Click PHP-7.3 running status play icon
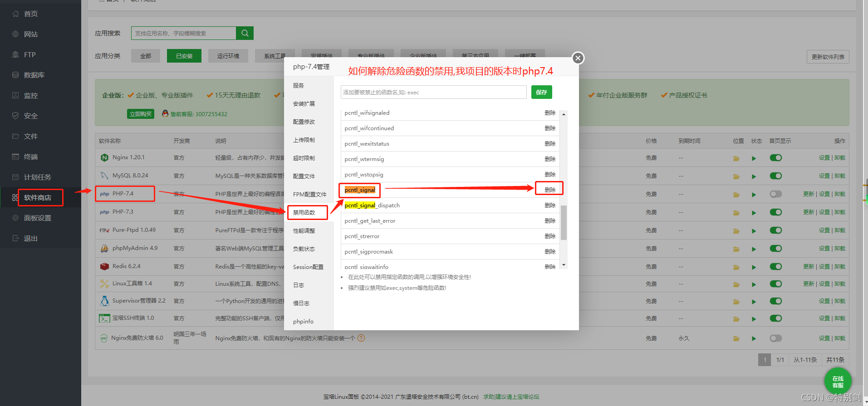Viewport: 868px width, 406px height. coord(754,213)
